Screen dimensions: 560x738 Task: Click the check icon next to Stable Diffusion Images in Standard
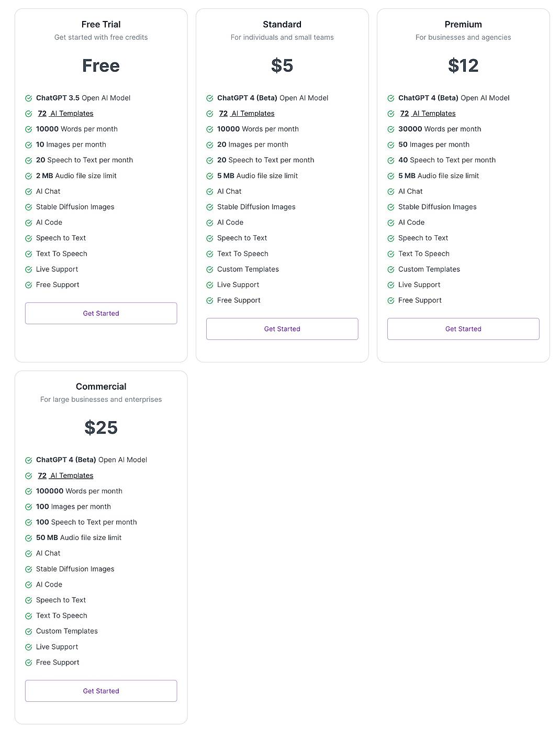210,207
